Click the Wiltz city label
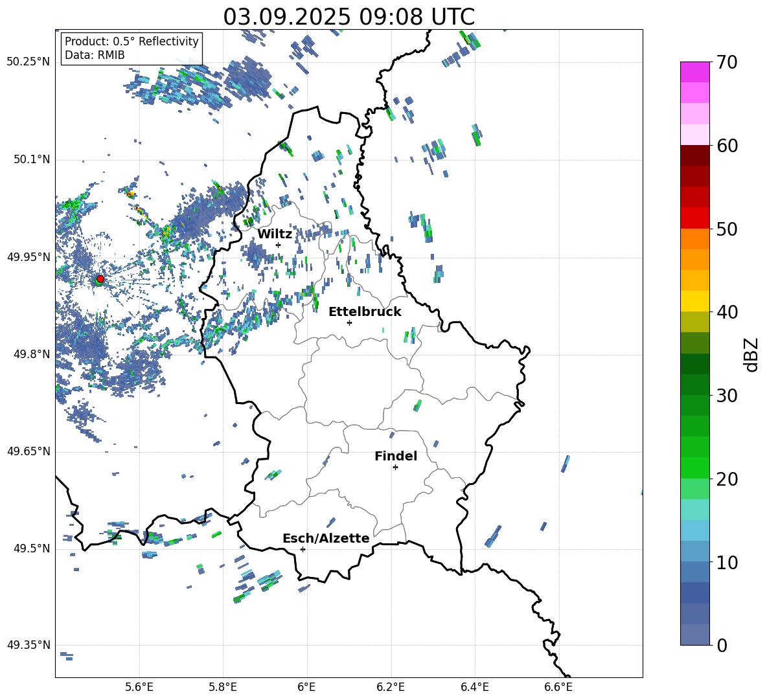Image resolution: width=767 pixels, height=700 pixels. point(275,234)
